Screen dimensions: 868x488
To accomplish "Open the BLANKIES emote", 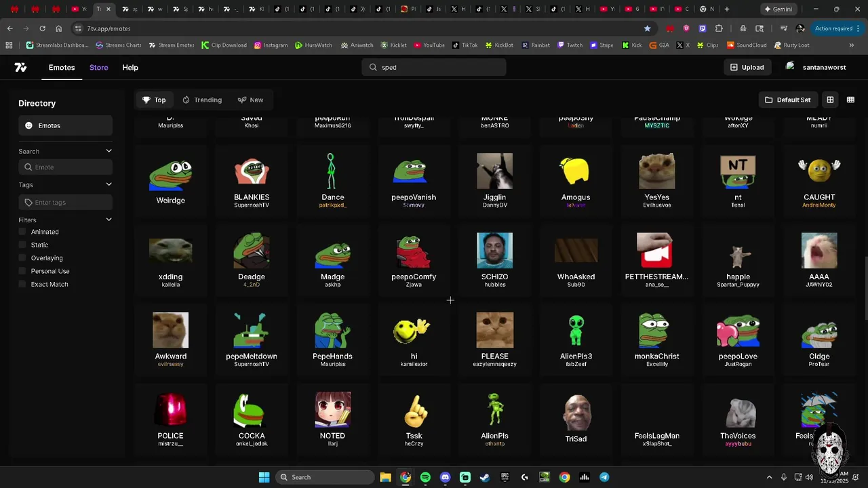I will coord(252,182).
